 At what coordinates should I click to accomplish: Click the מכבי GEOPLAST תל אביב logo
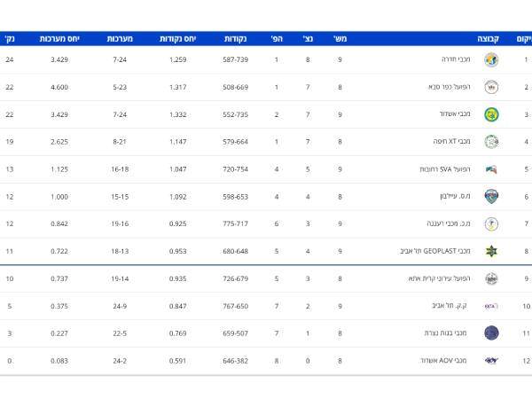coord(491,251)
